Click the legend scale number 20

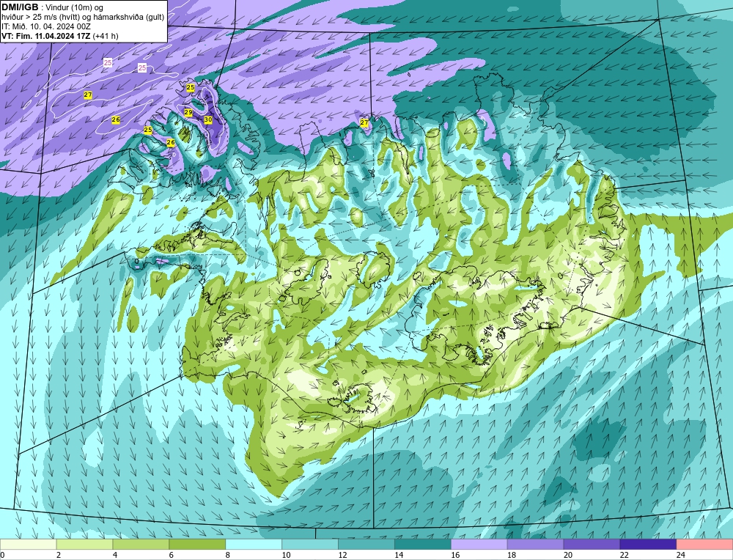coord(568,555)
